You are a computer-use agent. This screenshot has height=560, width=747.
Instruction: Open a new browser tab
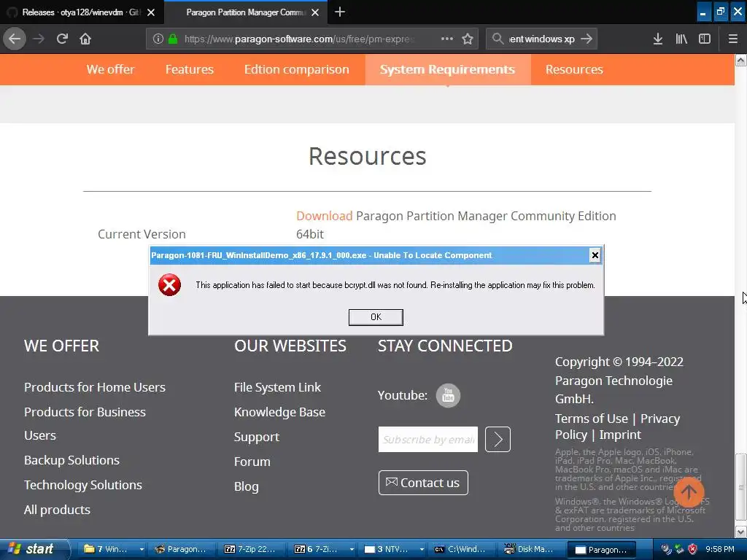340,12
